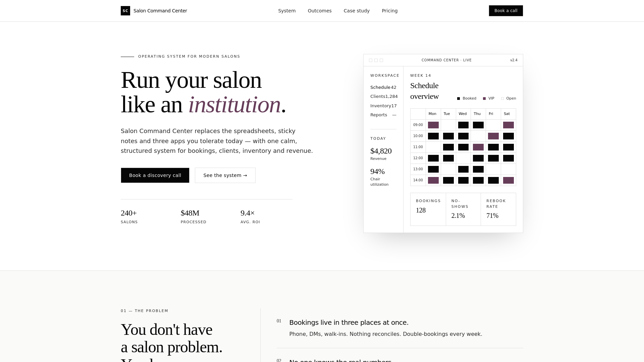The width and height of the screenshot is (644, 362).
Task: Select the open Tuesday 09:00 slot
Action: [x=448, y=125]
